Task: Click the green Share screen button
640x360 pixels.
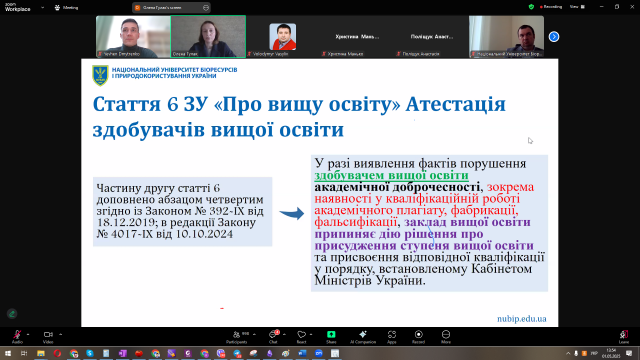Action: pyautogui.click(x=331, y=336)
